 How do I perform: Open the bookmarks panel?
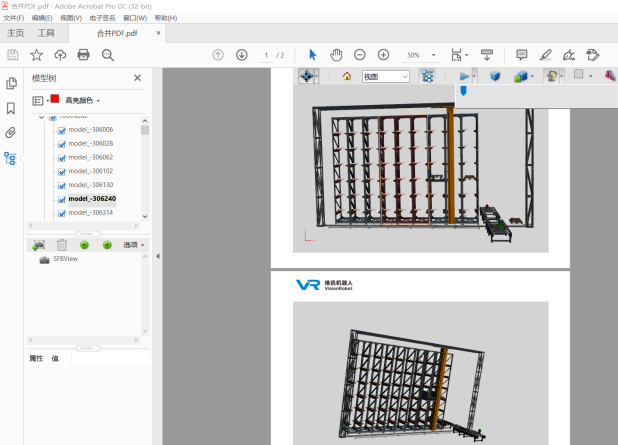pos(11,108)
